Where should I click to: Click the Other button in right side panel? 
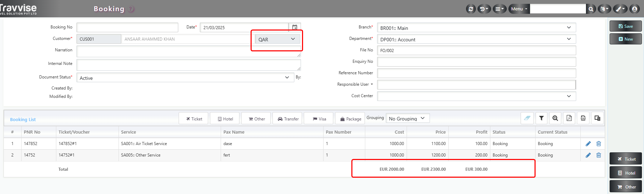click(x=626, y=187)
